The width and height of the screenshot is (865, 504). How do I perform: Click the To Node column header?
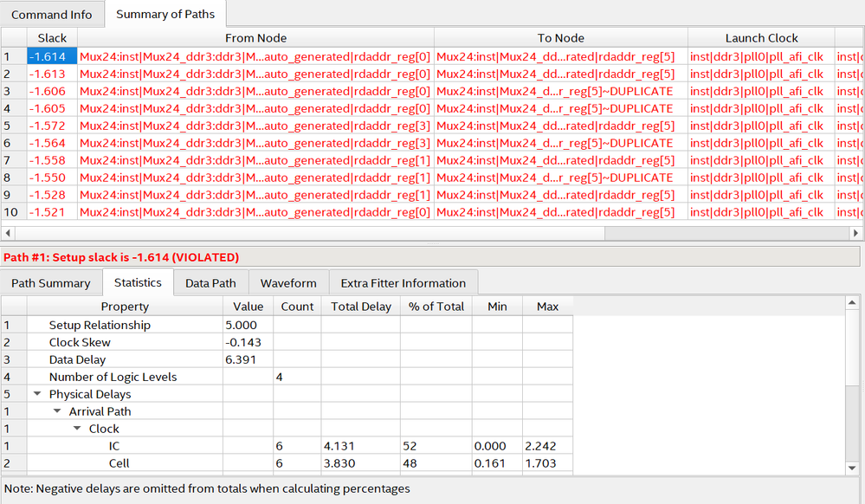point(560,38)
